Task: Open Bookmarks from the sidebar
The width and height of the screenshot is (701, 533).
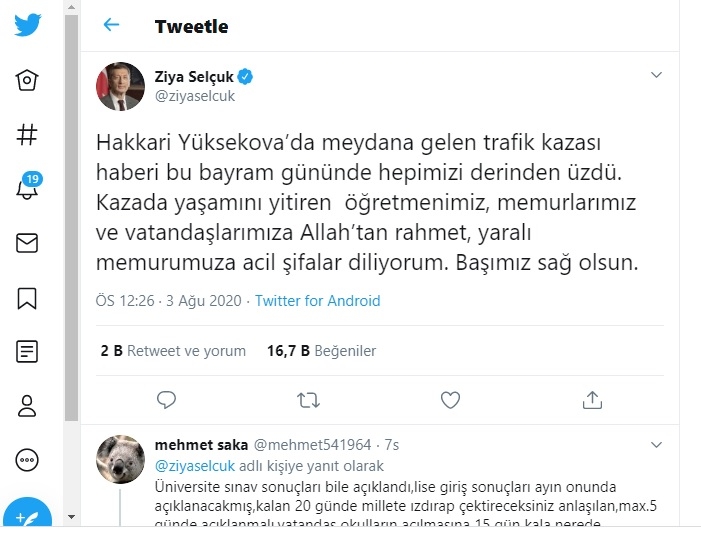Action: pyautogui.click(x=27, y=297)
